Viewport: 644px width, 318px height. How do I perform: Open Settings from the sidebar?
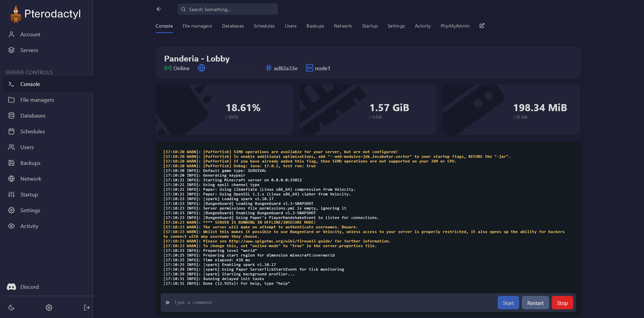(30, 210)
